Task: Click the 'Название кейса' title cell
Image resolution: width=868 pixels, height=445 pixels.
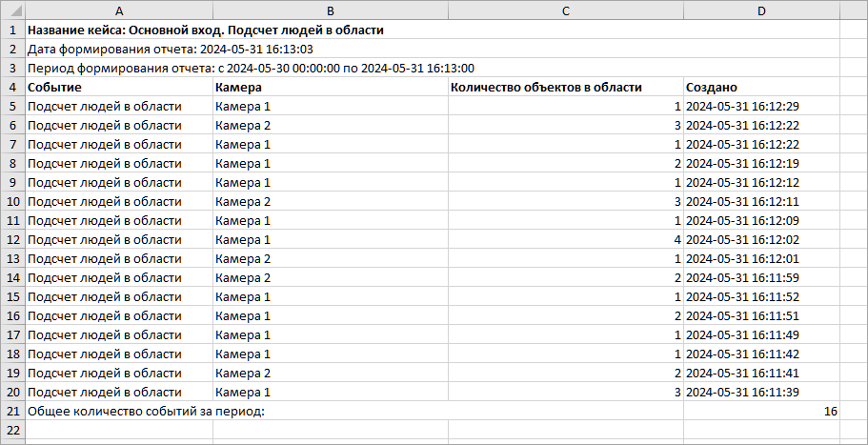Action: [x=206, y=30]
